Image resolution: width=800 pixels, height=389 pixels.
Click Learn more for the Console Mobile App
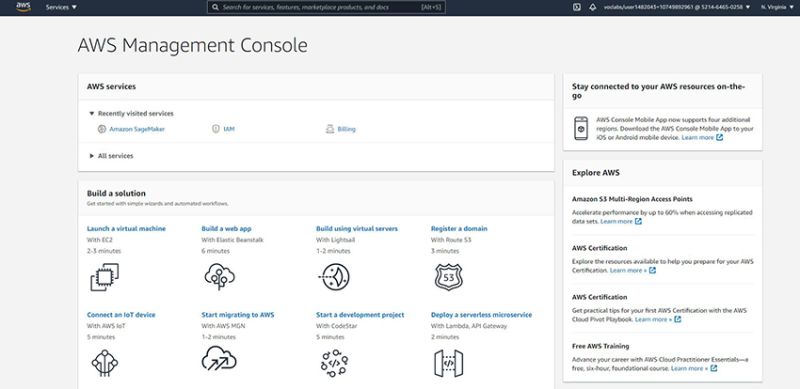[x=698, y=138]
